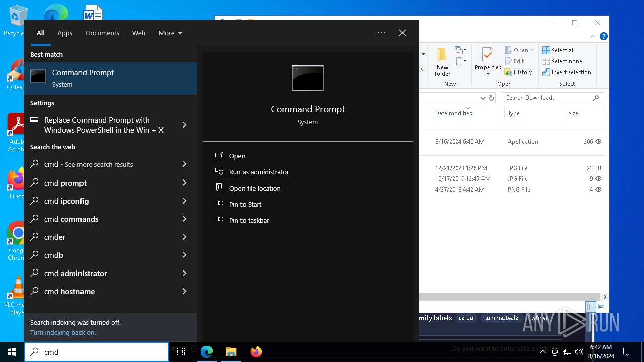Expand the 'cmd commands' suggestion arrow

tap(184, 219)
